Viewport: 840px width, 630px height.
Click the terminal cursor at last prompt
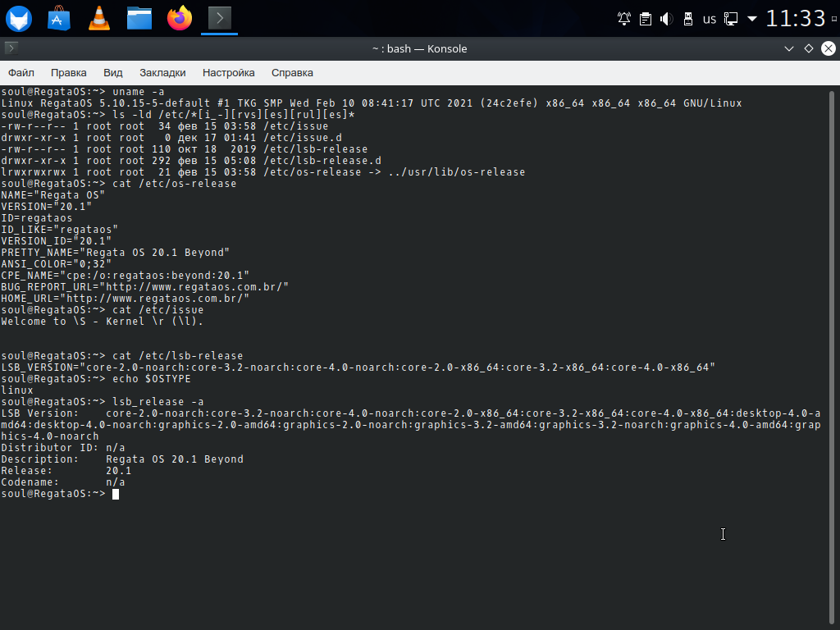pos(116,494)
